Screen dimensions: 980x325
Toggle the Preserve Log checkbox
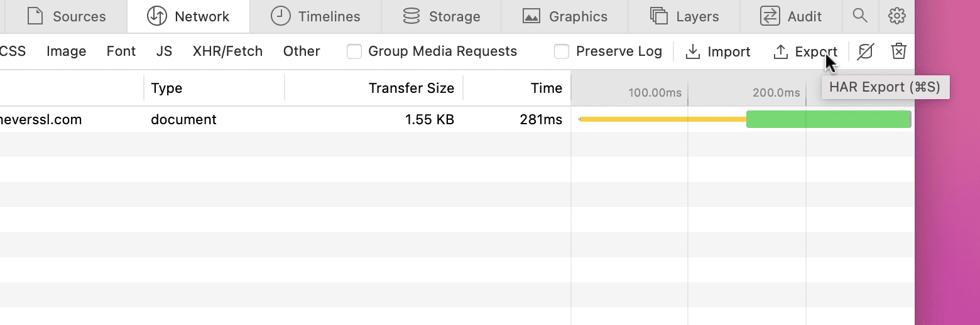click(562, 51)
